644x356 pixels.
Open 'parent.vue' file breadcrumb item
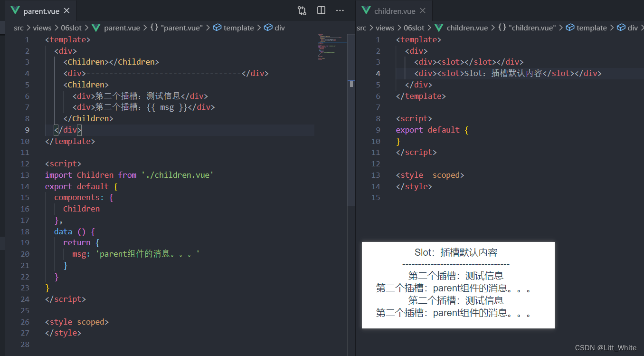(x=116, y=28)
